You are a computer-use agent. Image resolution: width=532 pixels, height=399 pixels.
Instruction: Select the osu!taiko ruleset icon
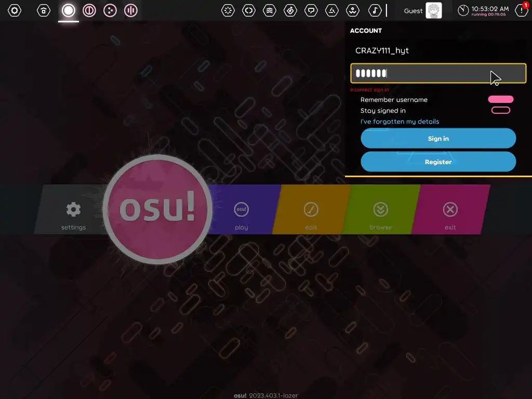(x=89, y=10)
